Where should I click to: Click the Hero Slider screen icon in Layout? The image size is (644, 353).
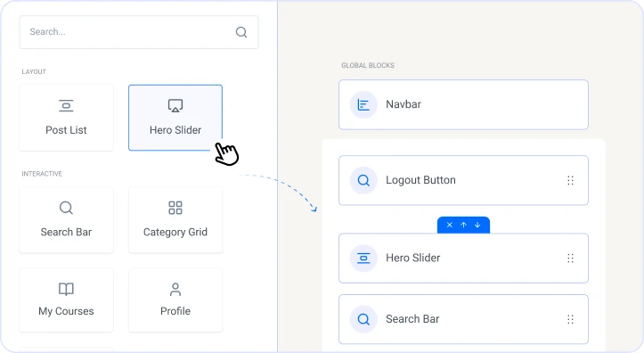pyautogui.click(x=175, y=105)
